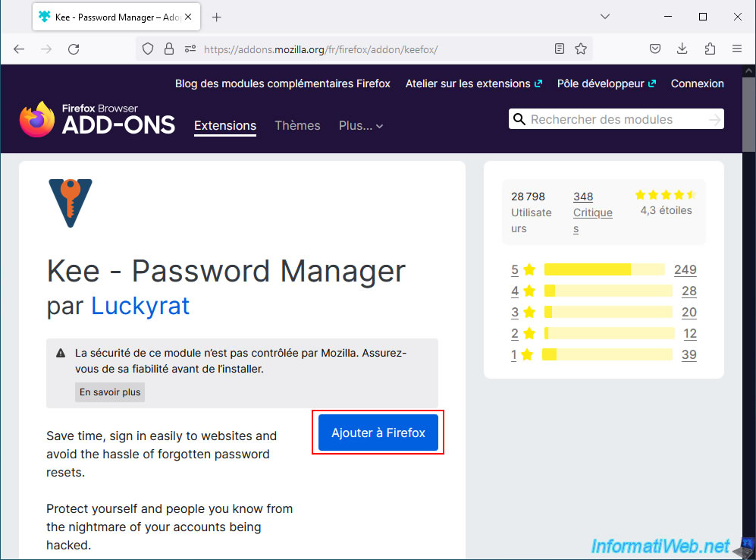
Task: Open Atelier sur les extensions link
Action: [473, 83]
